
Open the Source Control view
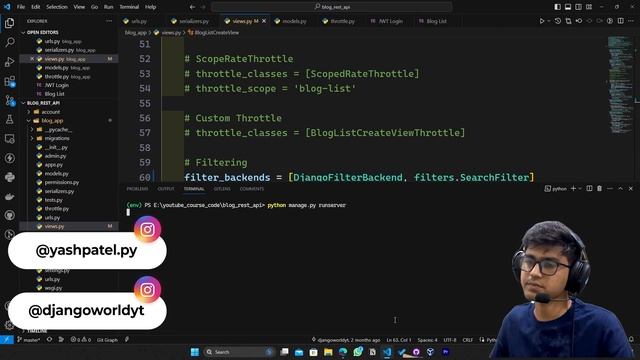[9, 100]
